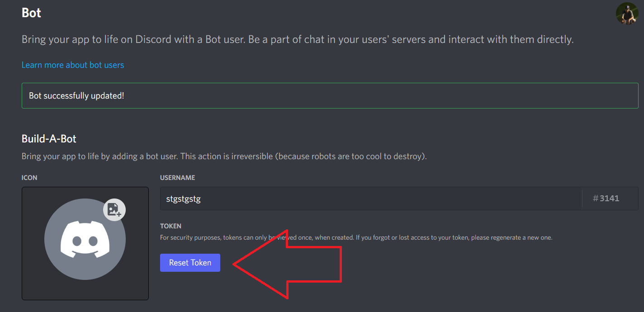Click the token security notice text
Screen dimensions: 644x312
(356, 237)
